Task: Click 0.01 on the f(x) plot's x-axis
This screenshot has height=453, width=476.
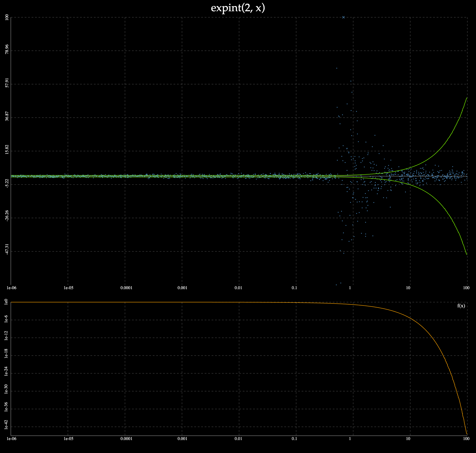Action: click(238, 439)
